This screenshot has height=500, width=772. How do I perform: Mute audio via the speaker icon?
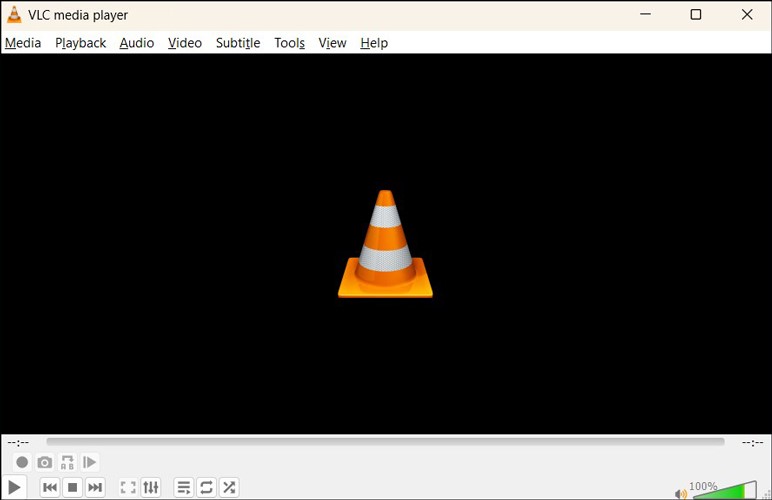[681, 493]
